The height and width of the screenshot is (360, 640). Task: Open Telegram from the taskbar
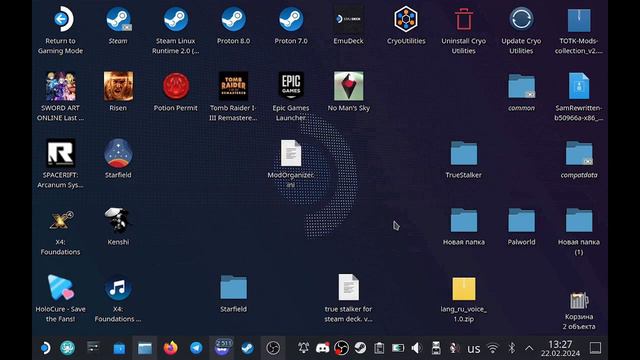click(x=196, y=348)
